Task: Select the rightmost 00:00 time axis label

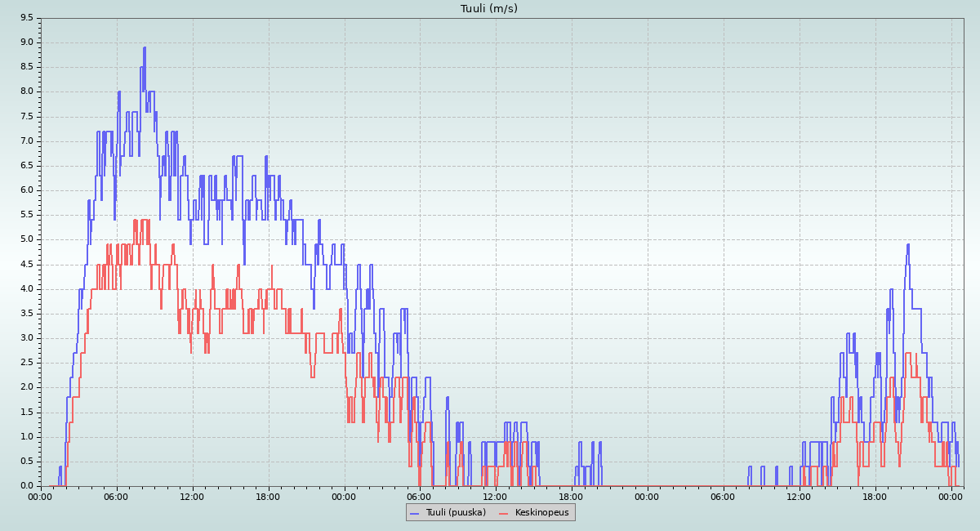Action: coord(951,496)
